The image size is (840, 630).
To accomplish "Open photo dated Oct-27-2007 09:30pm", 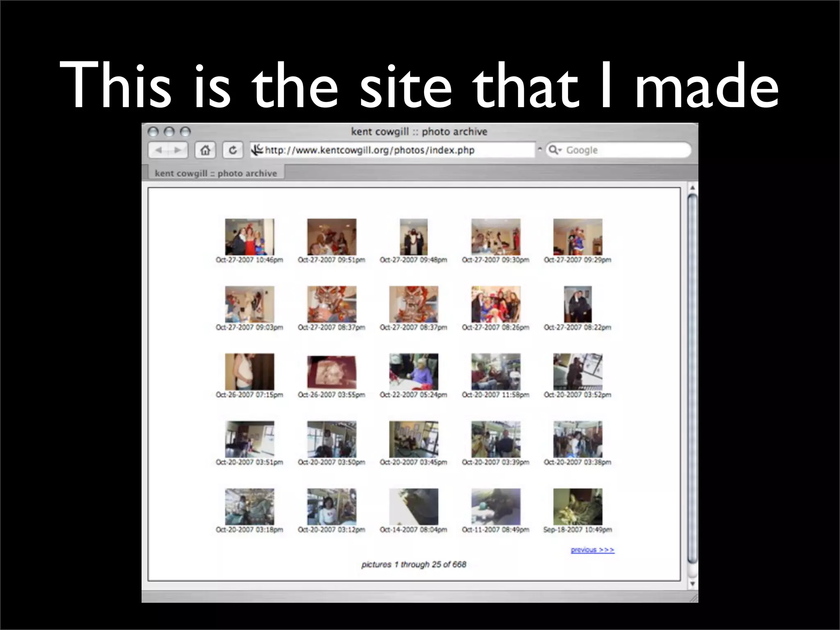I will [495, 237].
